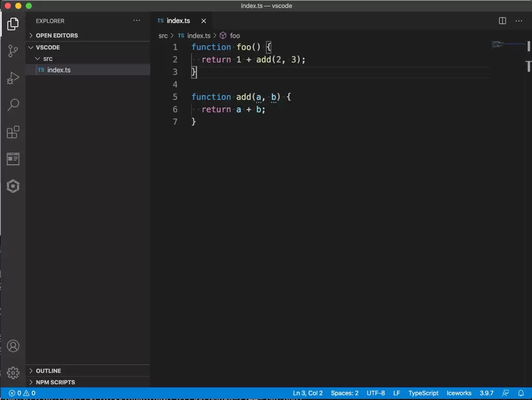Click the TS icon in the breadcrumb

[181, 36]
